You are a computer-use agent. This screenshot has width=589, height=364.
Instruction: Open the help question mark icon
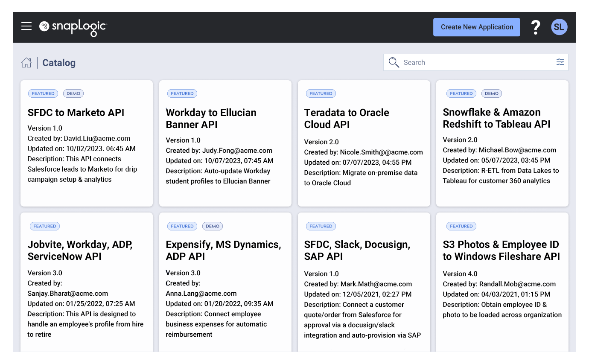pyautogui.click(x=536, y=27)
